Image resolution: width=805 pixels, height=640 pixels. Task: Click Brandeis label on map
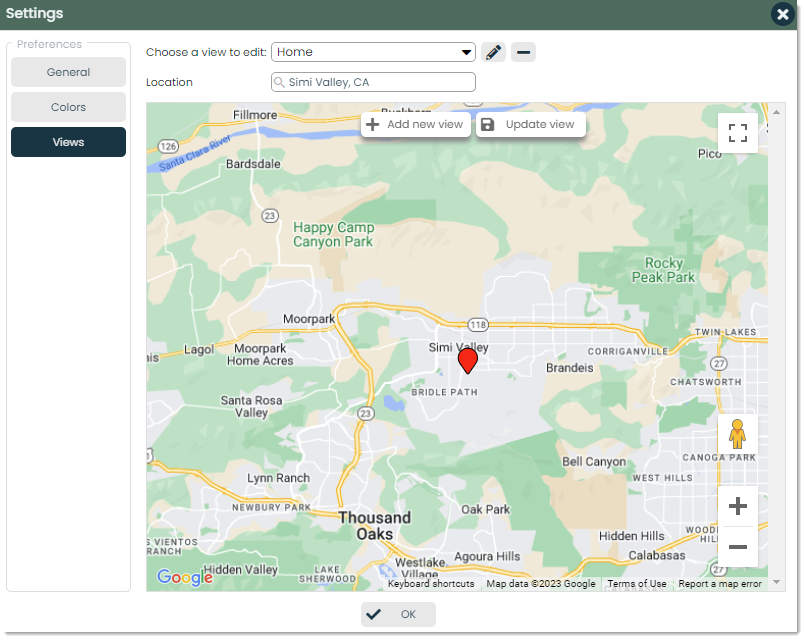click(x=569, y=368)
